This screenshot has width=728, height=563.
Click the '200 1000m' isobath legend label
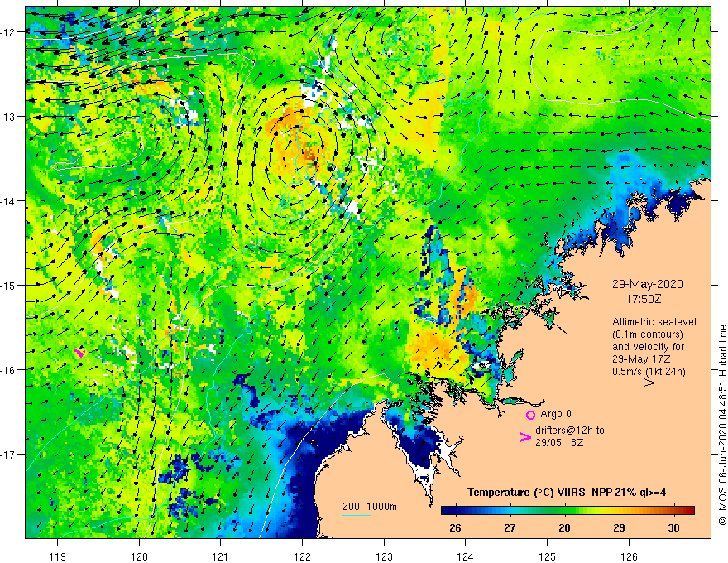pyautogui.click(x=370, y=507)
